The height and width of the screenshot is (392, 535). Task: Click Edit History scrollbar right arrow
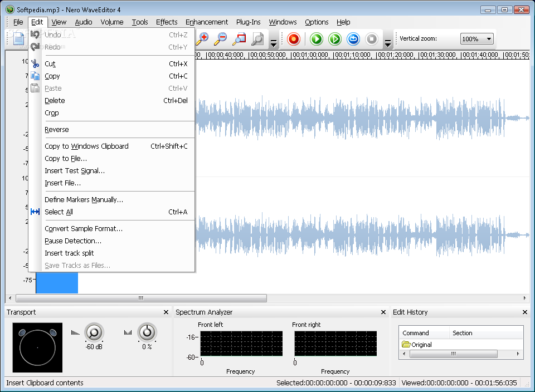coord(518,354)
